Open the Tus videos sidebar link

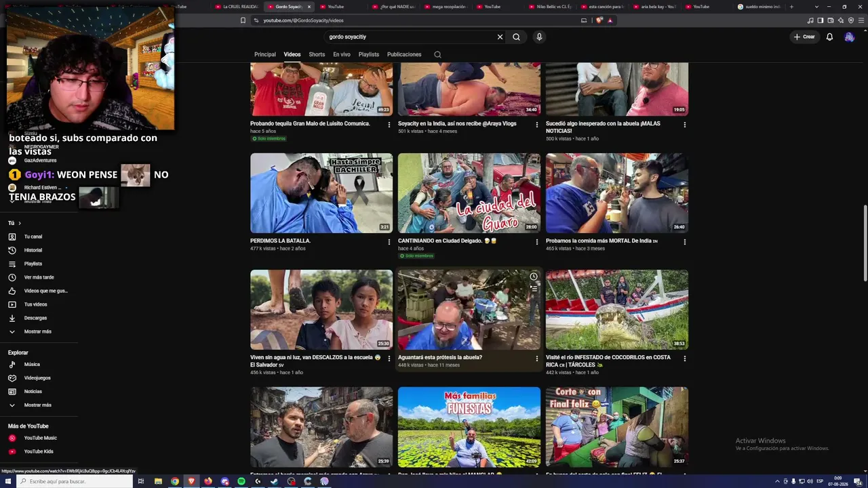pos(36,304)
